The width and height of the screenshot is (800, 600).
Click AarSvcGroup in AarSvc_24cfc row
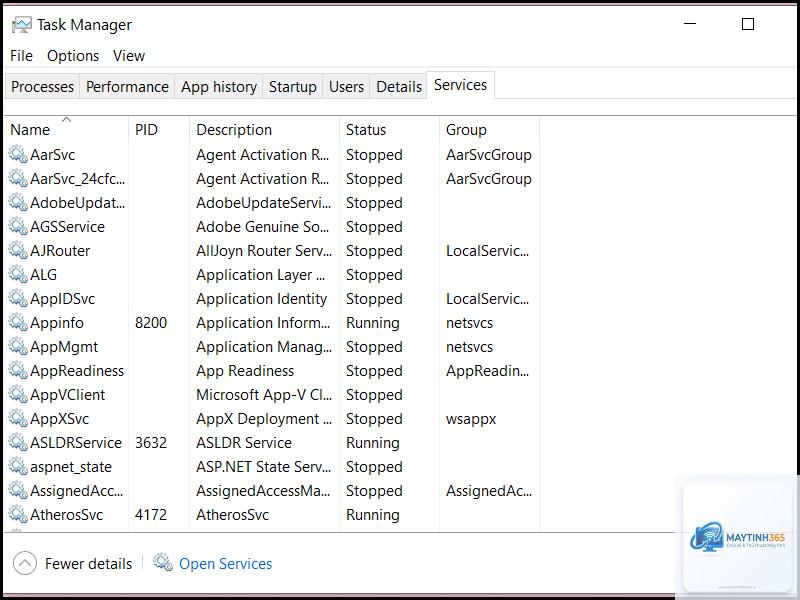click(x=489, y=179)
